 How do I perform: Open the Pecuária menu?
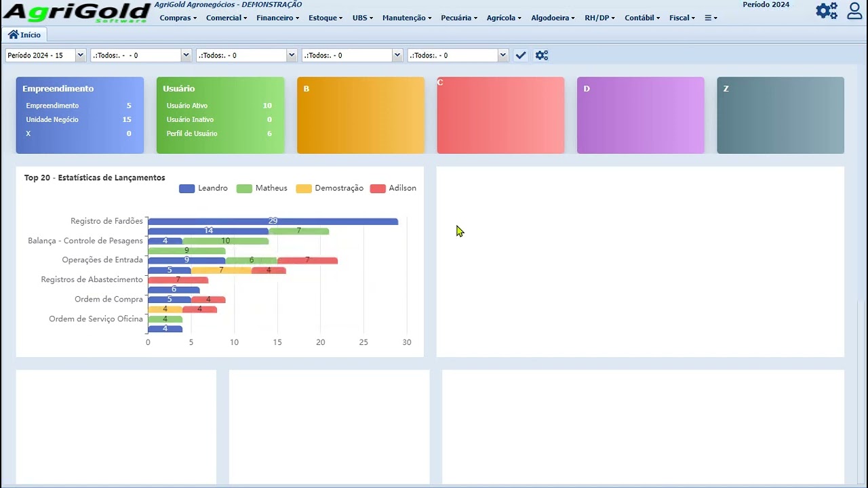tap(459, 18)
